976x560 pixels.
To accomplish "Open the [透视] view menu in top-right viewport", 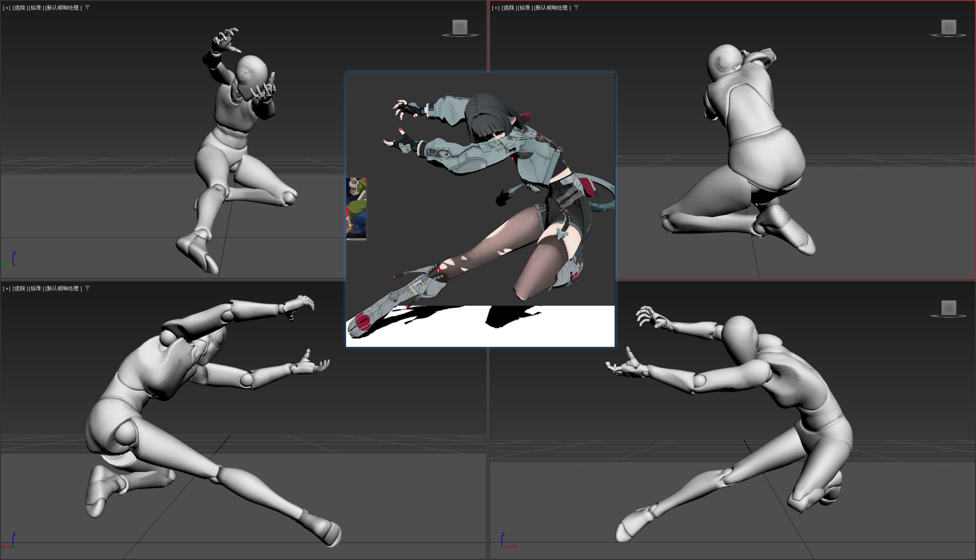I will pos(509,8).
